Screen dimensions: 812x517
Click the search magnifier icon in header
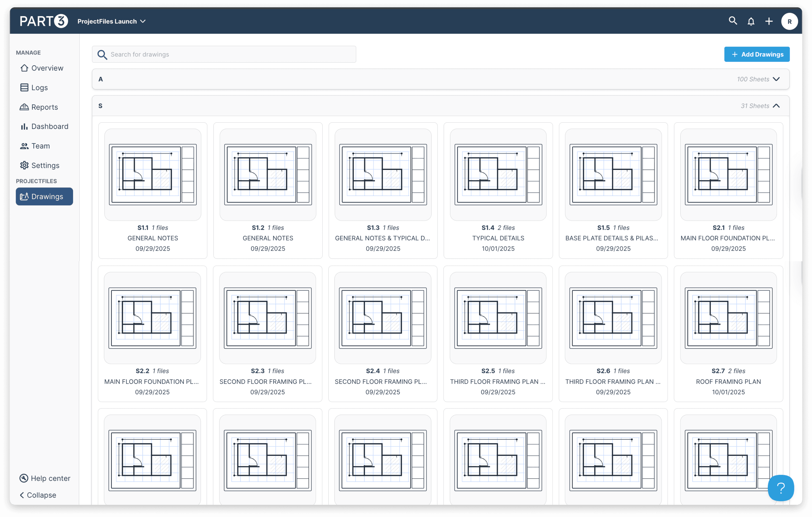tap(732, 21)
